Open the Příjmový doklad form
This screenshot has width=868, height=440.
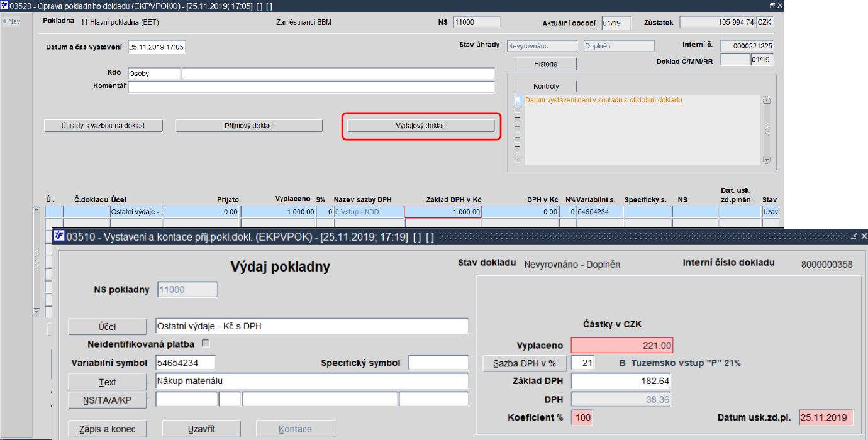pyautogui.click(x=249, y=126)
